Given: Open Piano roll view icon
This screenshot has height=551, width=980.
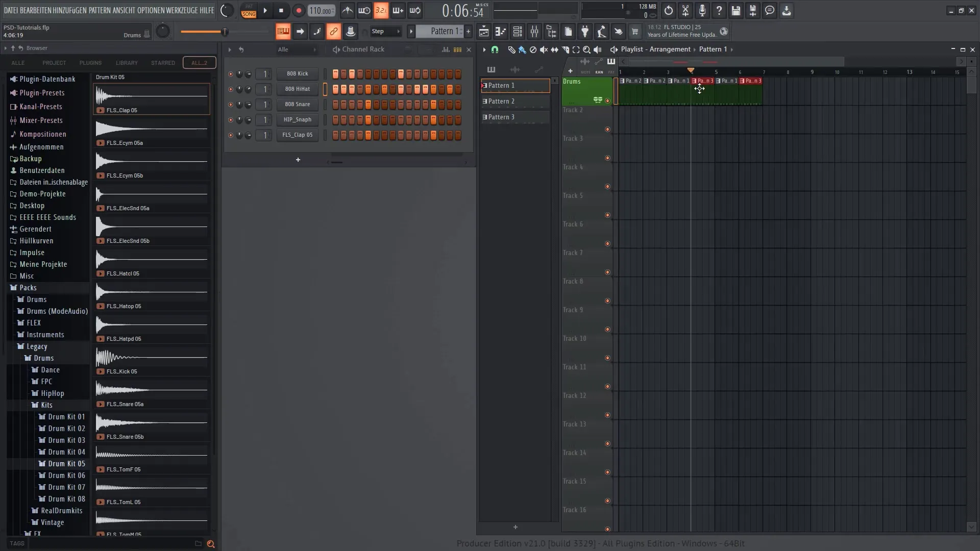Looking at the screenshot, I should pos(500,32).
